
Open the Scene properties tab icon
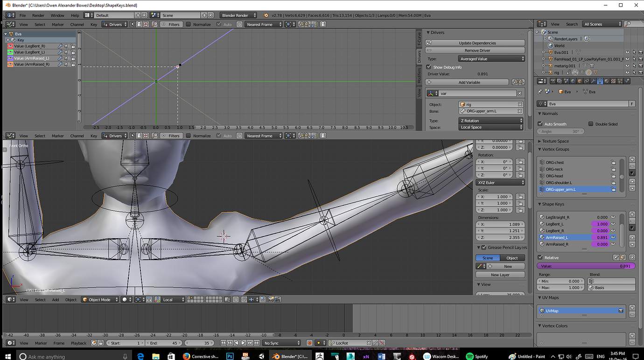click(566, 81)
